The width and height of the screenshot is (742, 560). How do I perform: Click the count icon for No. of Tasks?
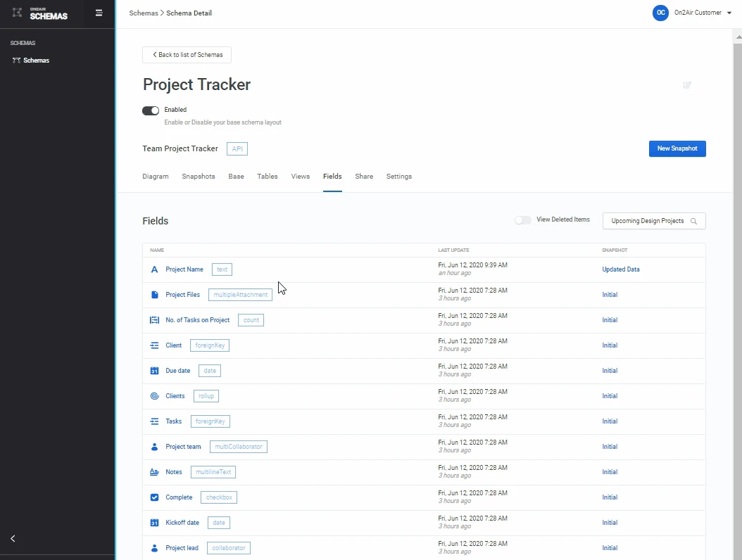(x=155, y=320)
